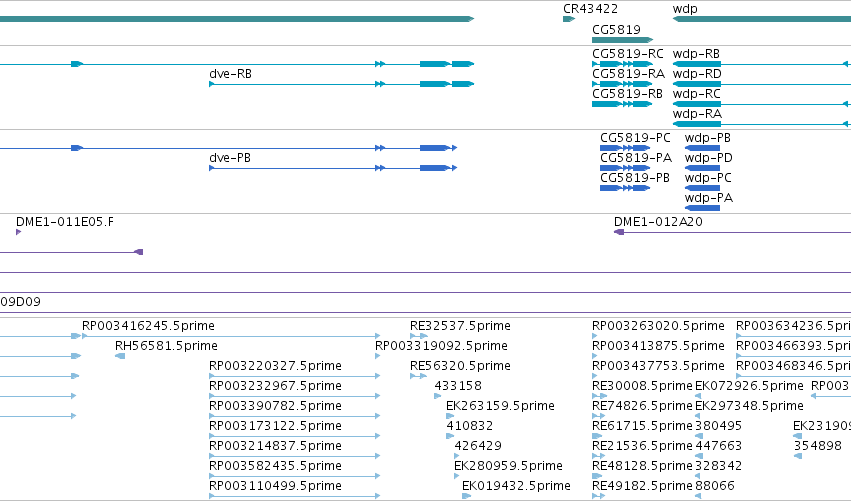Screen dimensions: 851x501
Task: Click the purple DME1-012A20 start arrow
Action: coord(619,232)
